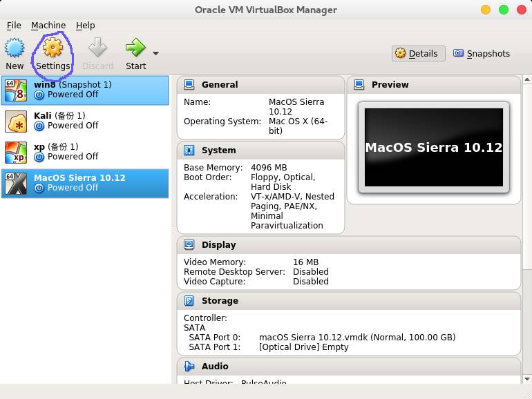Click the General section icon

point(189,84)
